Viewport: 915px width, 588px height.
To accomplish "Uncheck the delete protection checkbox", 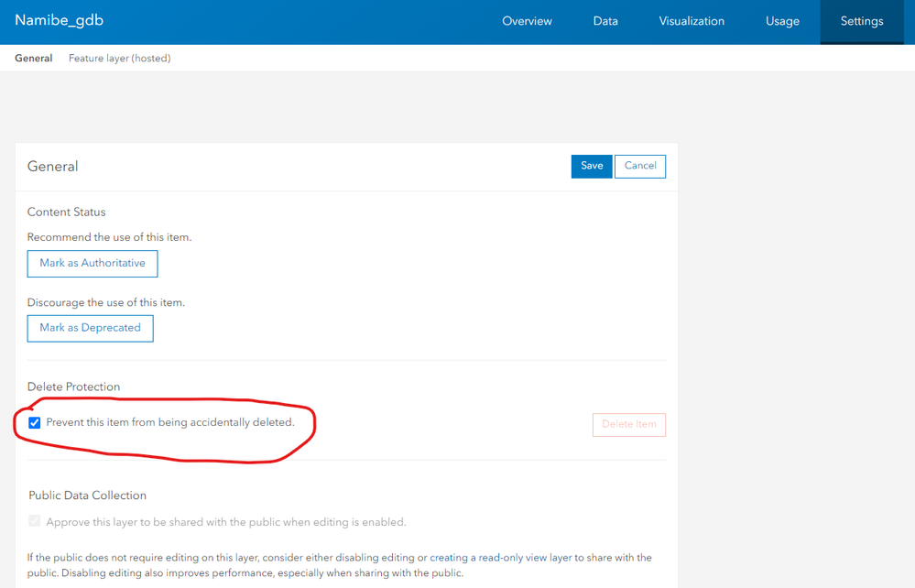I will click(x=35, y=422).
